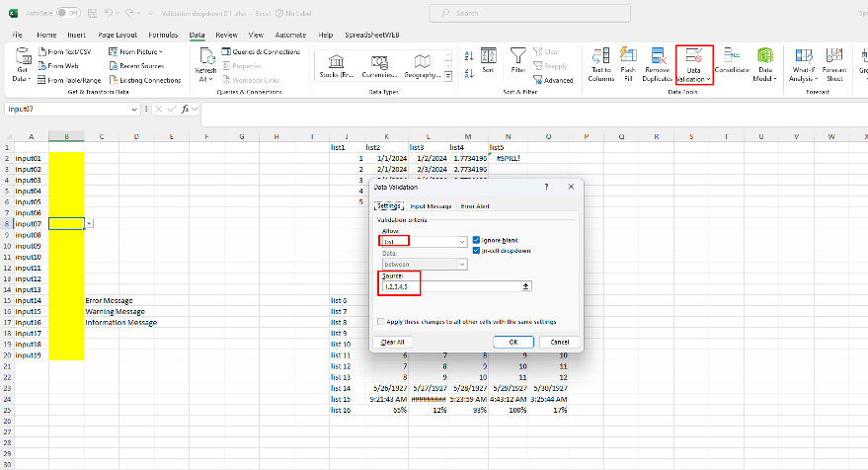
Task: Launch Text to Columns wizard
Action: 601,64
